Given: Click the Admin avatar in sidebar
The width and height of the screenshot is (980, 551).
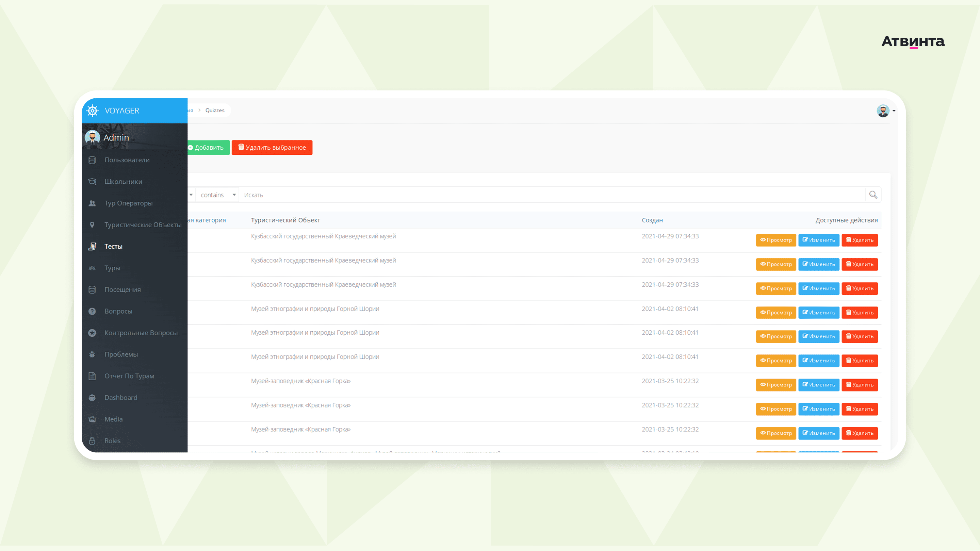Looking at the screenshot, I should (x=93, y=137).
